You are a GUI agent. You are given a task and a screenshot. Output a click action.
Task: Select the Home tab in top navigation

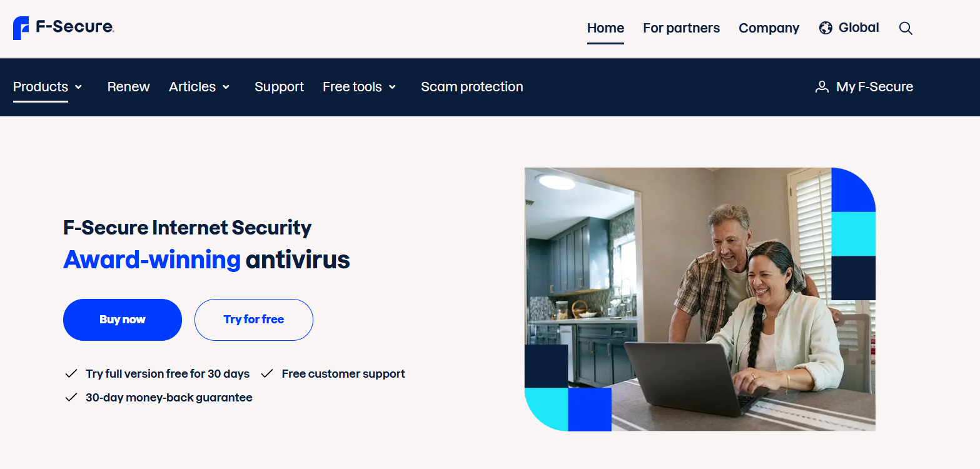point(605,28)
